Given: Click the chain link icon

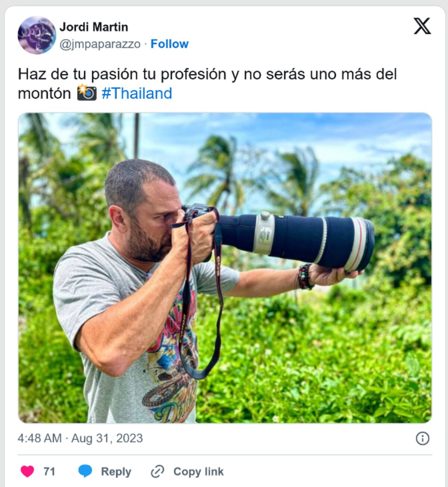Looking at the screenshot, I should point(157,472).
